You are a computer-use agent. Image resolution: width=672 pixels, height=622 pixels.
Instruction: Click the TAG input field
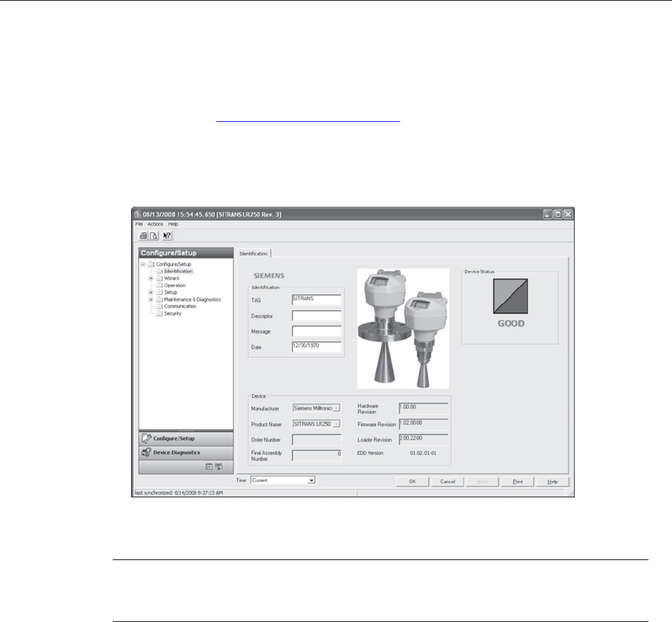(317, 299)
